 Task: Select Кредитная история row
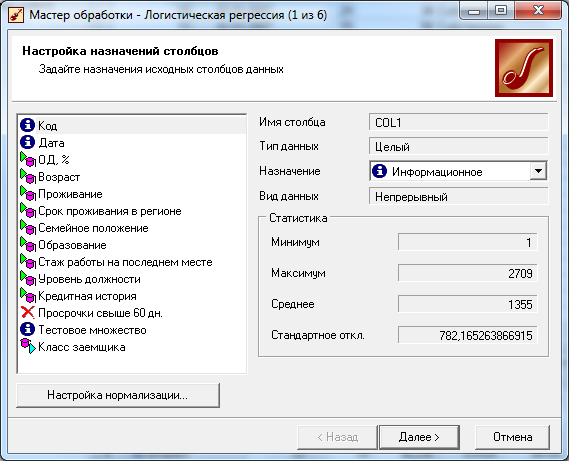(x=132, y=296)
